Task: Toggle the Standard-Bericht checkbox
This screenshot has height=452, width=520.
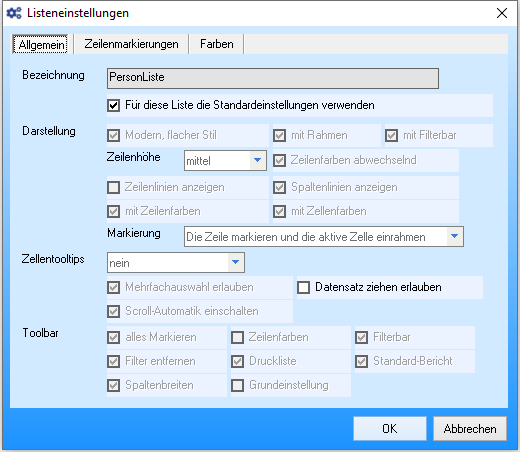Action: [362, 361]
